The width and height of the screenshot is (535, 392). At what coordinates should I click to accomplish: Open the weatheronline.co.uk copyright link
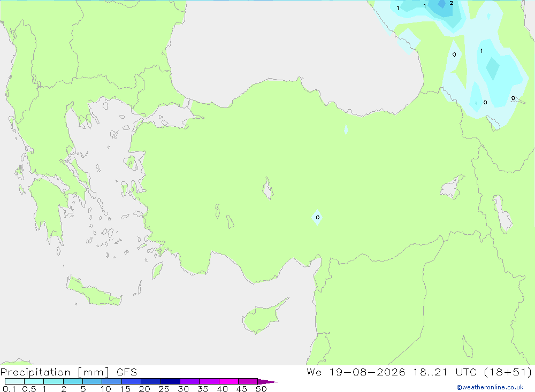(x=490, y=387)
